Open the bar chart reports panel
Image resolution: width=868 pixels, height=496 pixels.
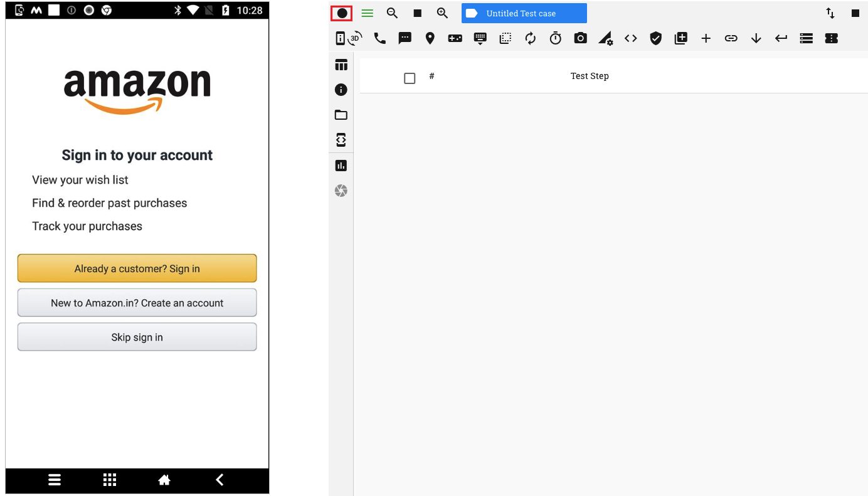point(341,166)
